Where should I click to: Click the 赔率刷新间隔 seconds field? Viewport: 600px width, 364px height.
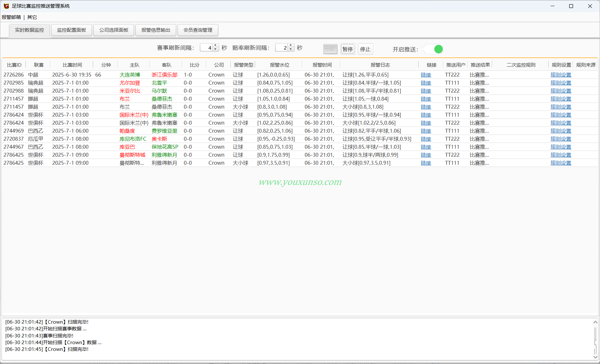(282, 48)
